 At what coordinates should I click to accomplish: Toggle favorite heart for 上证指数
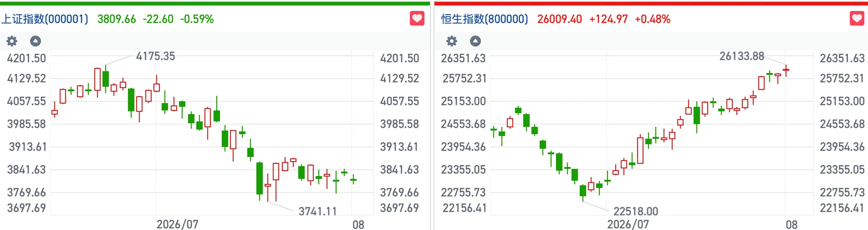pos(417,19)
